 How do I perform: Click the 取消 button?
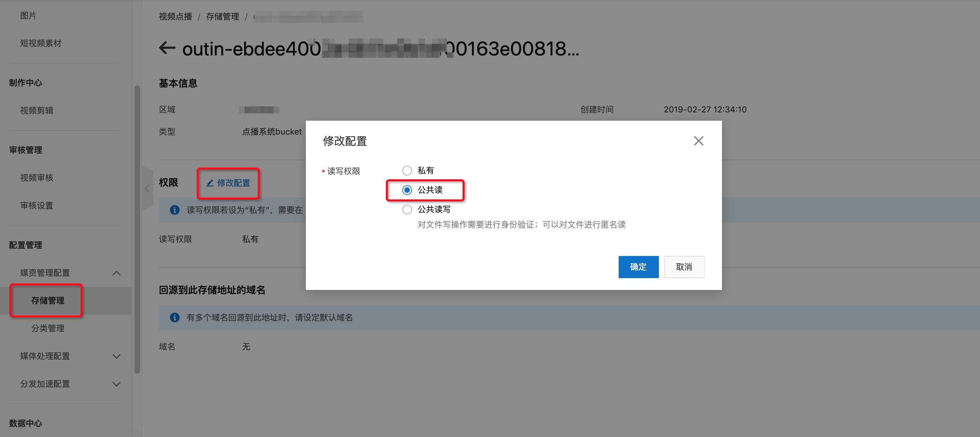tap(684, 267)
